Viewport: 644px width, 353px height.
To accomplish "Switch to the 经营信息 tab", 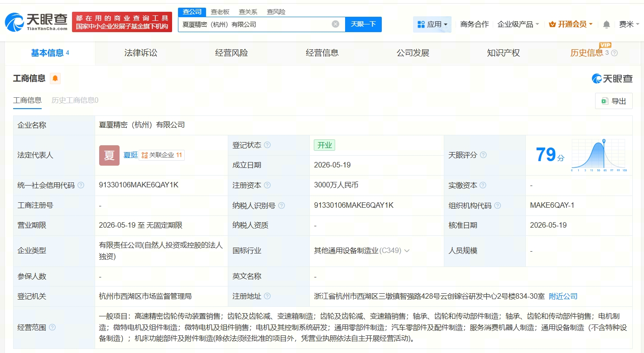I will (x=322, y=53).
